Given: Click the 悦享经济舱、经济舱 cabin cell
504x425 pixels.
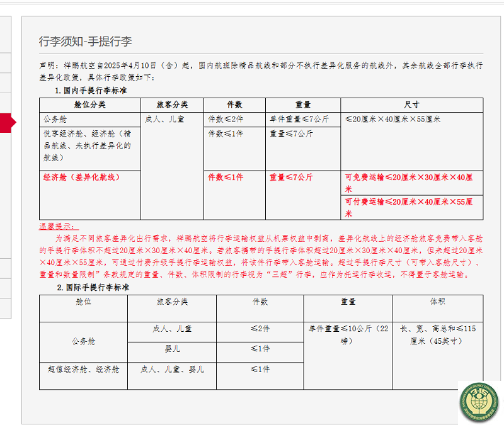Looking at the screenshot, I should pyautogui.click(x=90, y=149).
